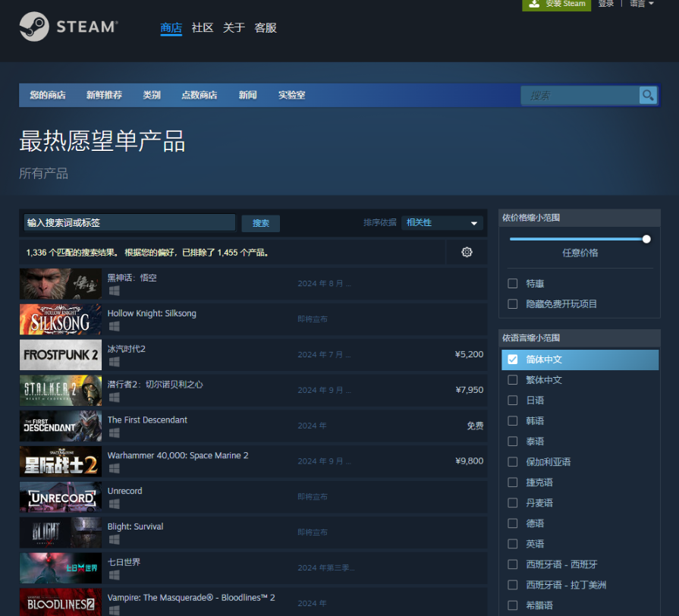Image resolution: width=679 pixels, height=616 pixels.
Task: Expand the 新鲜推荐 menu
Action: point(104,96)
